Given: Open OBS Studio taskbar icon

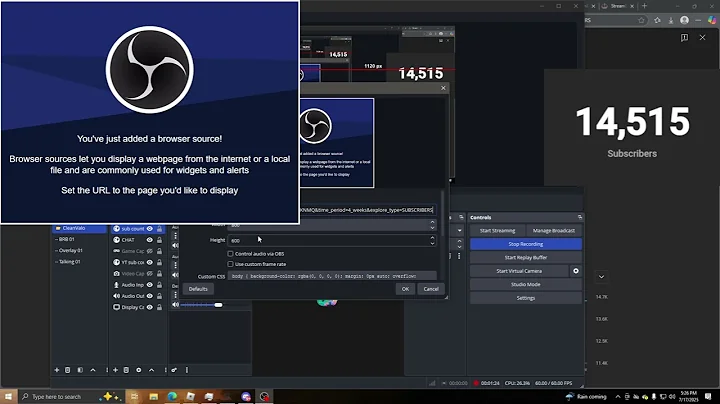Looking at the screenshot, I should pyautogui.click(x=264, y=396).
